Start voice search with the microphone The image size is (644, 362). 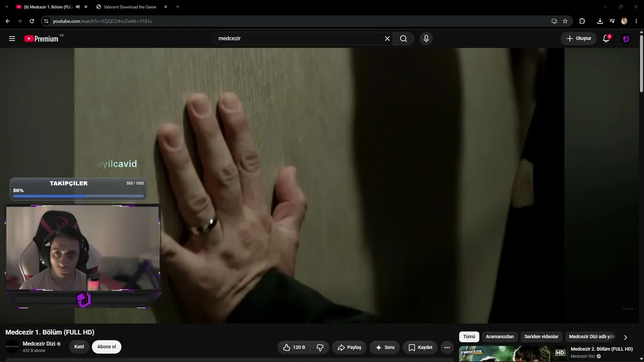(426, 39)
